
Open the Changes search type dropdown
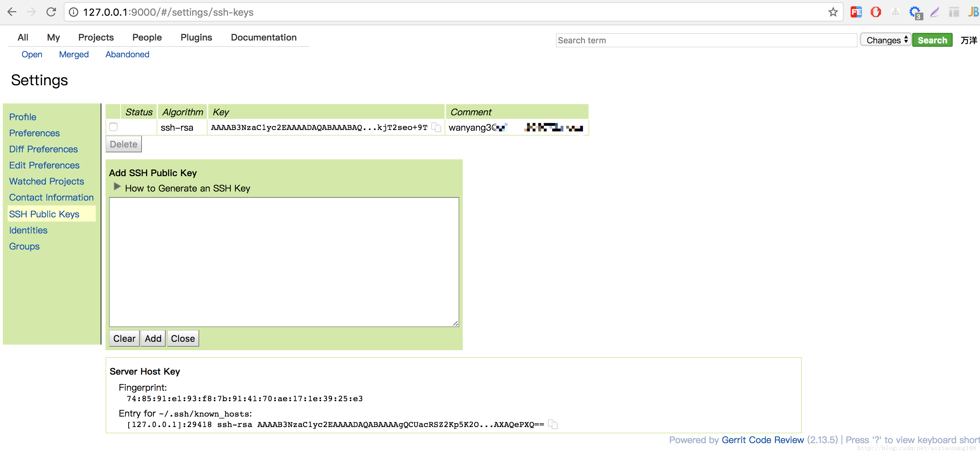885,40
